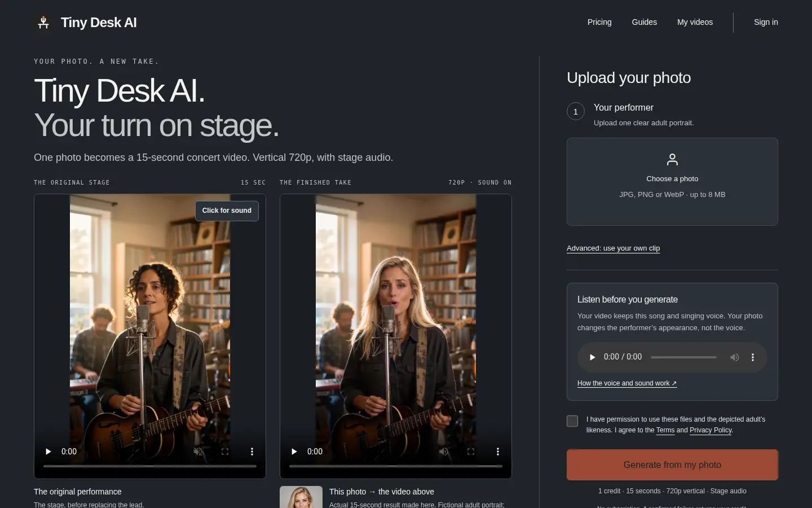Click the person icon in upload box
Image resolution: width=812 pixels, height=508 pixels.
tap(672, 160)
